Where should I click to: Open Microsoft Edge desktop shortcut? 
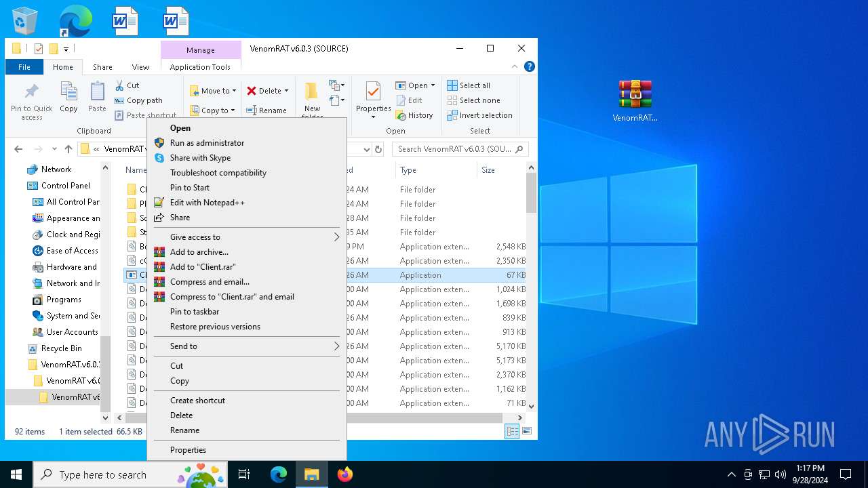[75, 21]
